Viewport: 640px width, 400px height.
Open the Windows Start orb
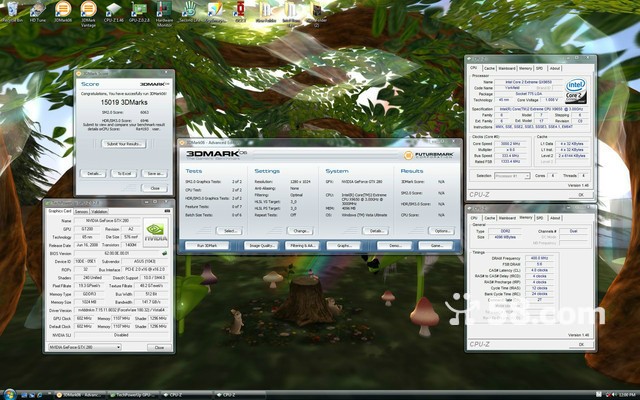pyautogui.click(x=9, y=394)
